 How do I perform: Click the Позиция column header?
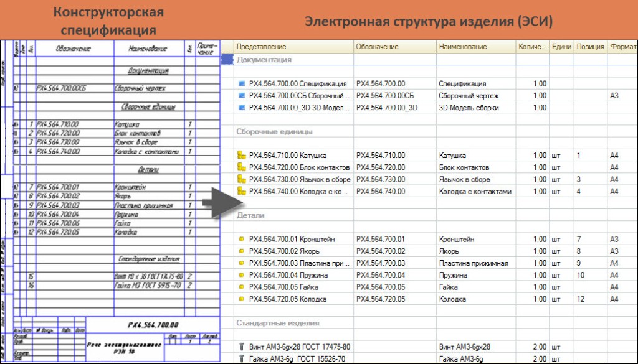[x=589, y=47]
